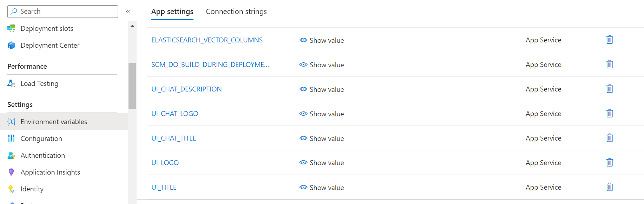
Task: Open Deployment slots from sidebar icon
Action: click(x=11, y=28)
